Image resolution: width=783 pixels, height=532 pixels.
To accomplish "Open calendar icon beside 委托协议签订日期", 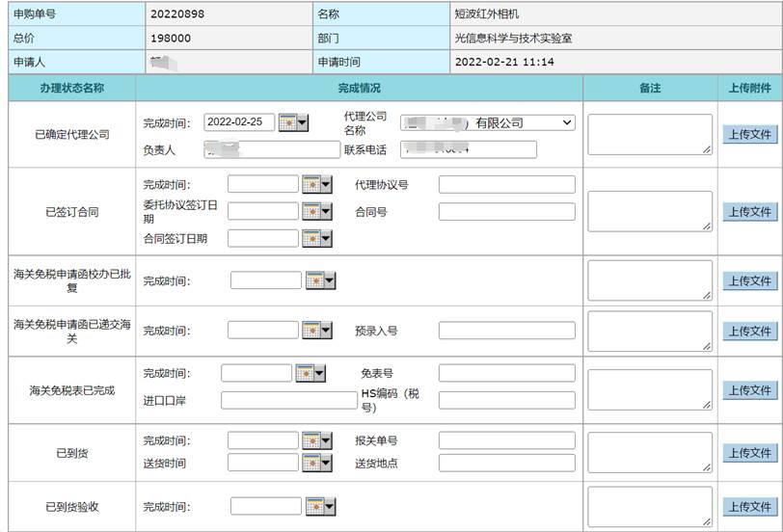I will coord(317,211).
